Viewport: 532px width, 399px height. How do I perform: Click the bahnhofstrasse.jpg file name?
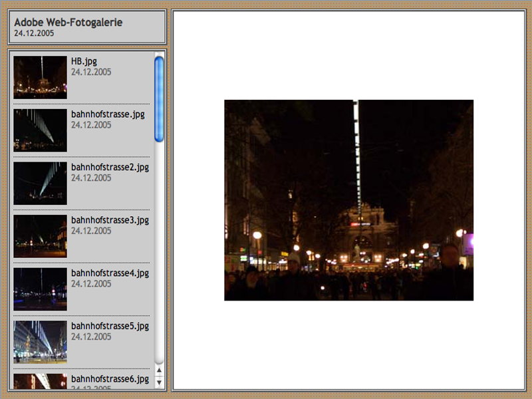click(108, 114)
